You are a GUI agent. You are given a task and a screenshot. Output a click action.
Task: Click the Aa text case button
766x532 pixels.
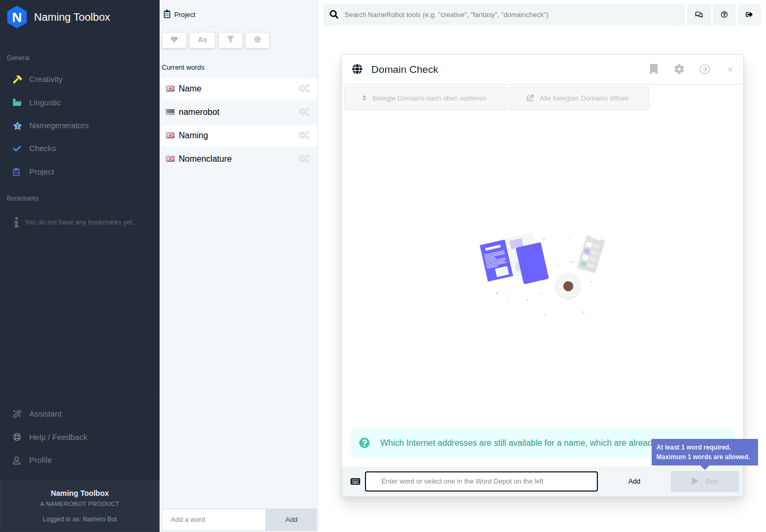(x=202, y=40)
